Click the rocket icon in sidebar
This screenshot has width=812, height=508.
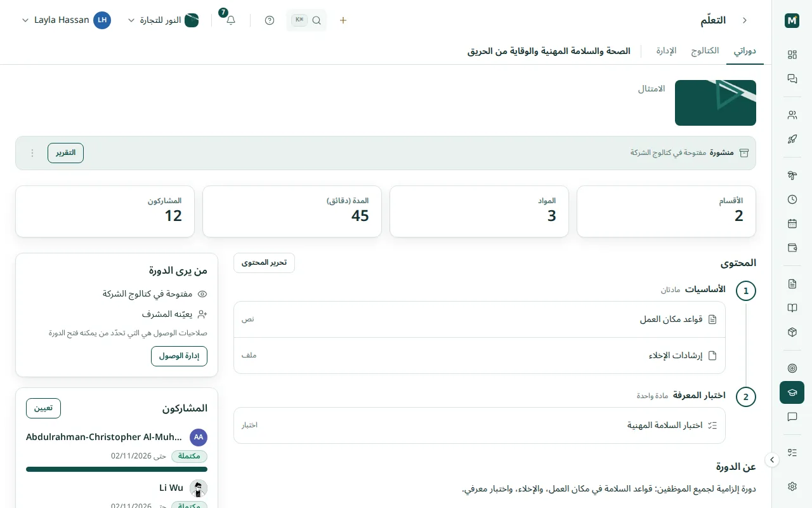792,139
